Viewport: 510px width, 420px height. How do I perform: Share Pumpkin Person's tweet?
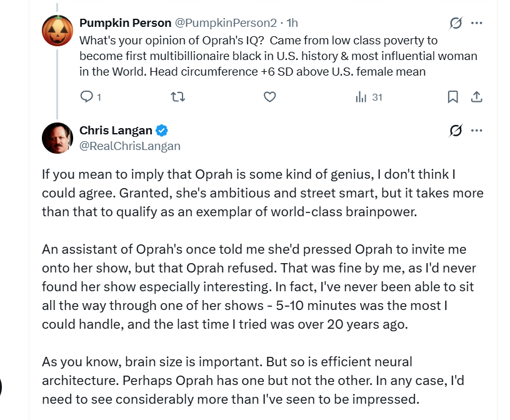coord(476,97)
